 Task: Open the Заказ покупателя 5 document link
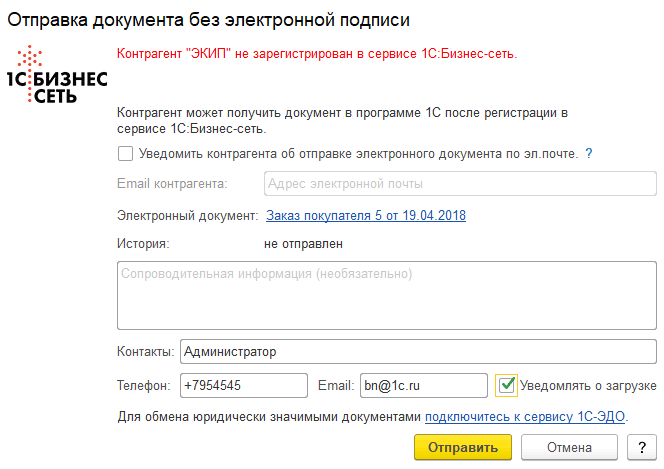(365, 215)
